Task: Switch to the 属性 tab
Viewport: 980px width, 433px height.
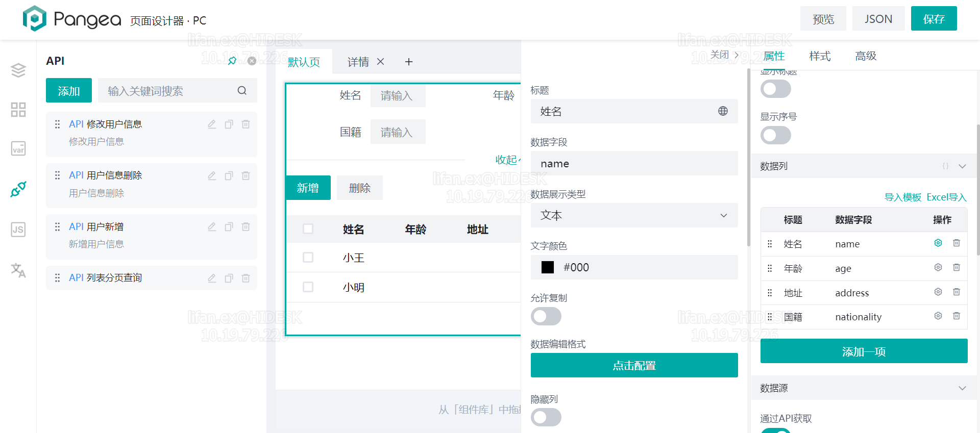Action: 774,56
